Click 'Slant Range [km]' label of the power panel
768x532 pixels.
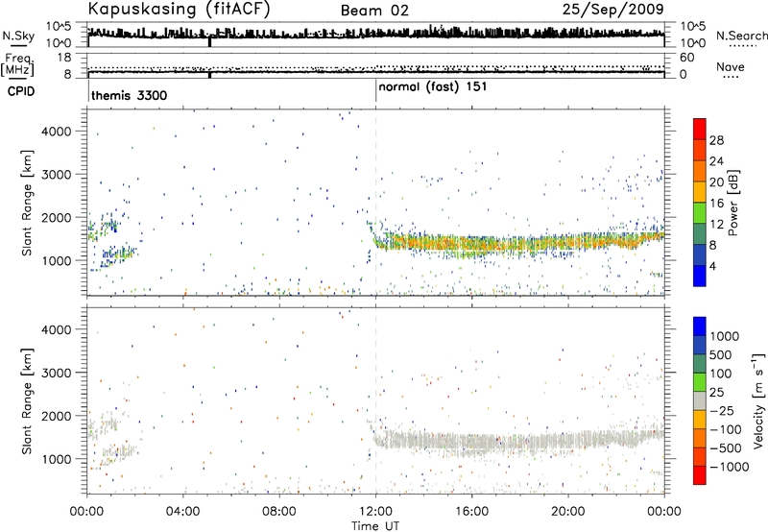27,203
